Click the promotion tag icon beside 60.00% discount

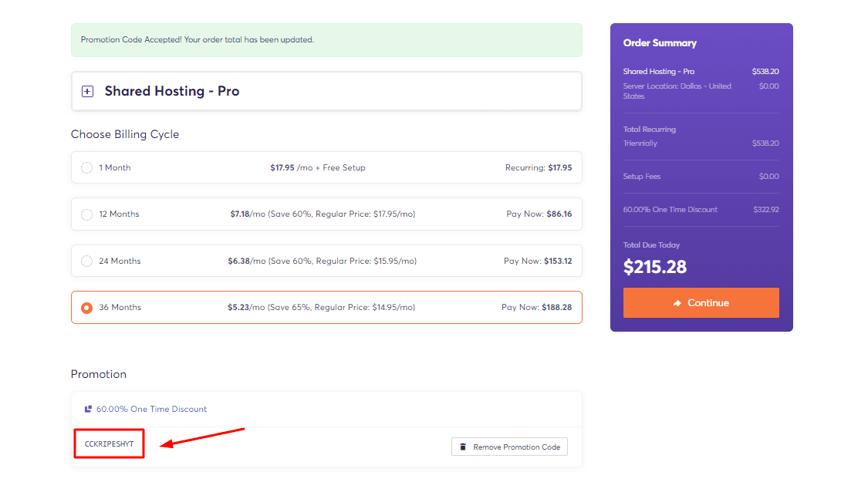[x=88, y=409]
